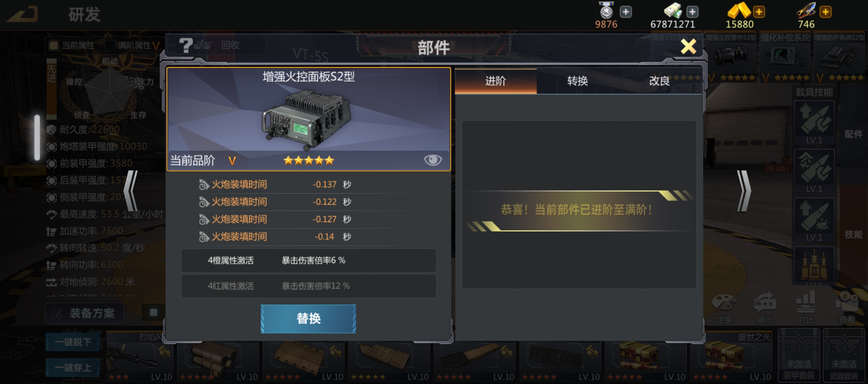
Task: Add more medals with the plus icon
Action: [x=626, y=12]
